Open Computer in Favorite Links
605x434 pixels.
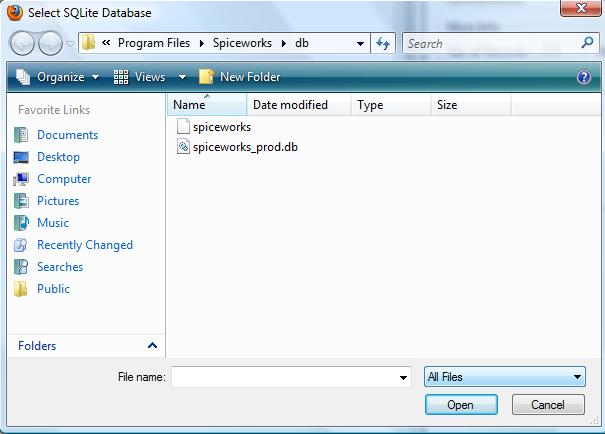[x=64, y=179]
